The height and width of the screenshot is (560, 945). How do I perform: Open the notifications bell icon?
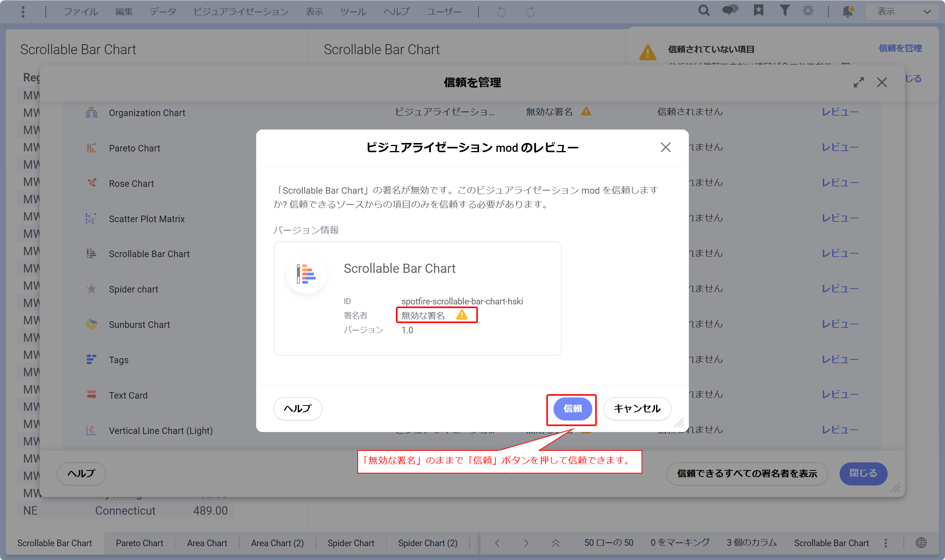(848, 11)
